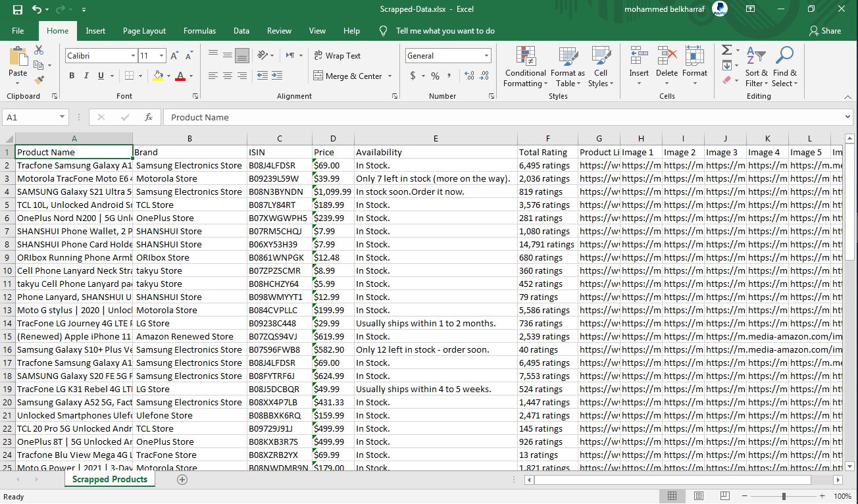Switch to the Insert ribbon tab
Viewport: 858px width, 504px height.
click(95, 31)
